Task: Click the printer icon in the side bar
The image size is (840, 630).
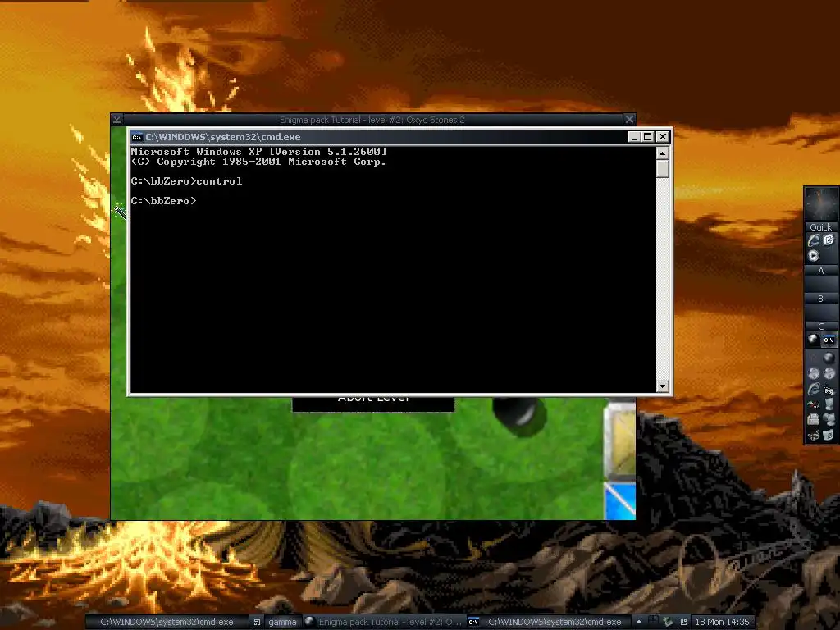Action: [x=813, y=419]
